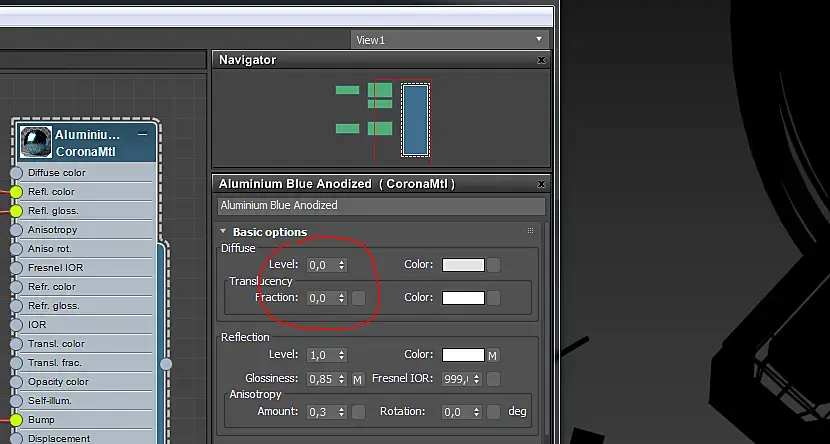Click the Fresnel IOR input socket on node

click(16, 268)
